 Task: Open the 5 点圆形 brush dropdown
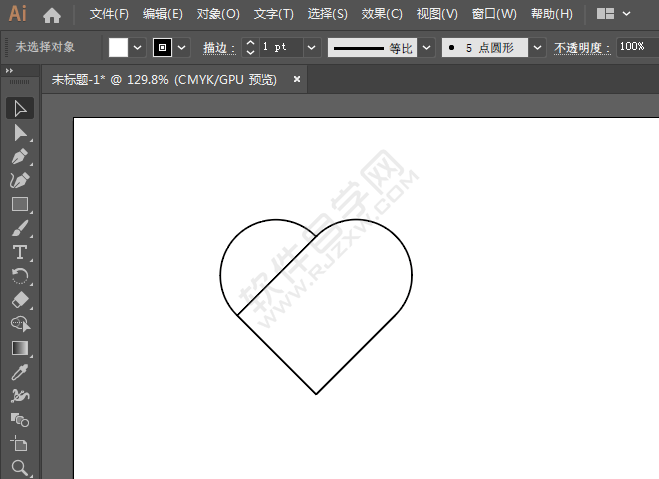coord(537,47)
